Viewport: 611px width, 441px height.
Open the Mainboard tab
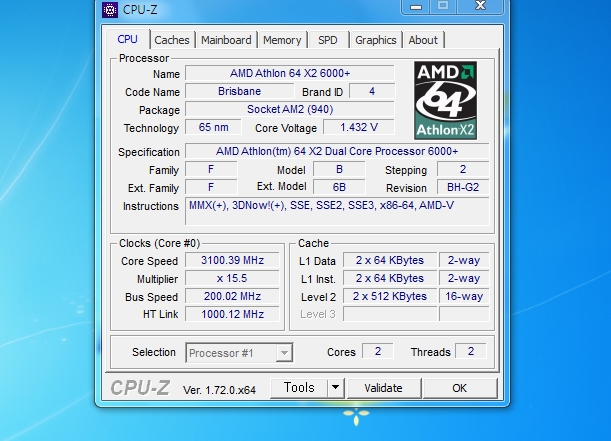point(226,40)
